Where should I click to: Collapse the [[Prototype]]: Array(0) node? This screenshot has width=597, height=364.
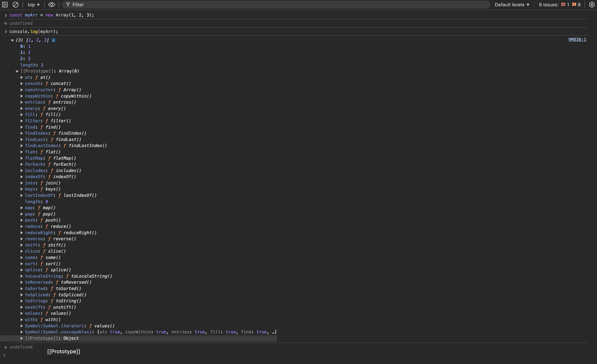(x=17, y=71)
